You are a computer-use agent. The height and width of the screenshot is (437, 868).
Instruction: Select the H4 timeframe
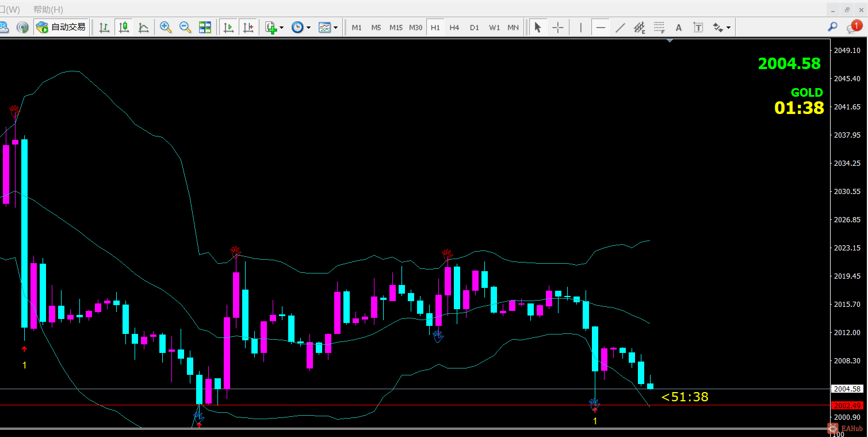click(454, 27)
